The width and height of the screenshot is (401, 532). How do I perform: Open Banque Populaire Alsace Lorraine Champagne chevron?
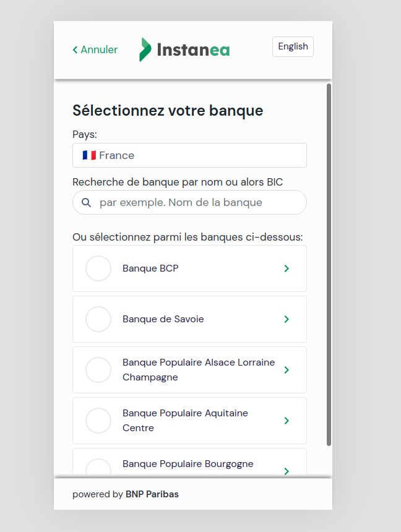tap(287, 370)
